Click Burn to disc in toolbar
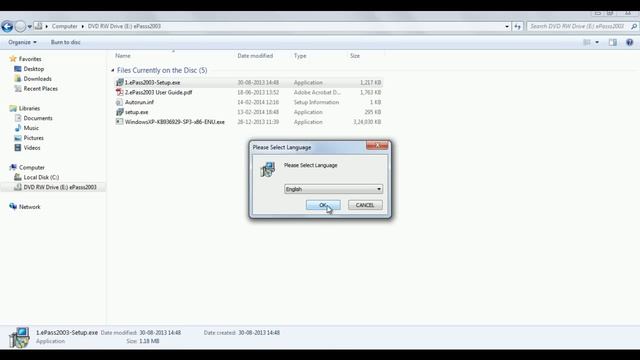This screenshot has height=360, width=640. [65, 42]
